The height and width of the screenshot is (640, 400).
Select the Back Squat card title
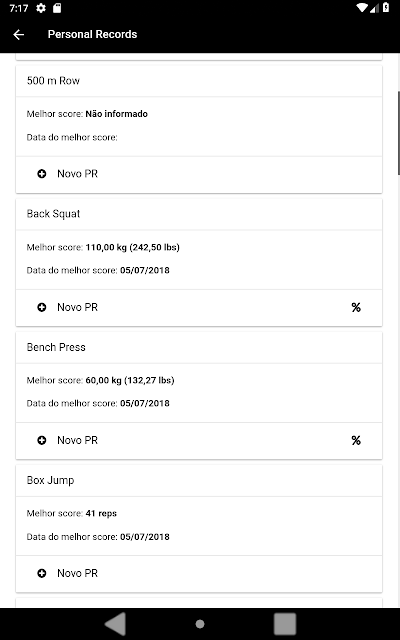coord(53,214)
